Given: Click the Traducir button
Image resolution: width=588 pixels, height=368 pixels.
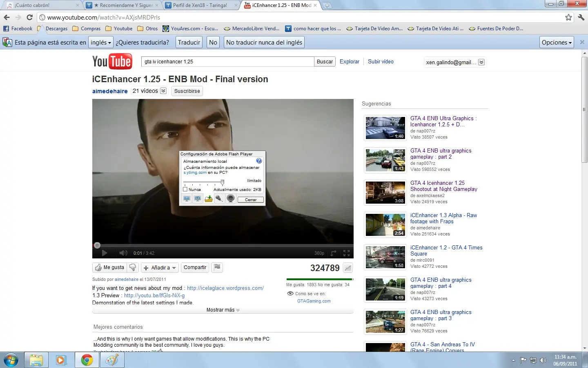Looking at the screenshot, I should coord(189,43).
